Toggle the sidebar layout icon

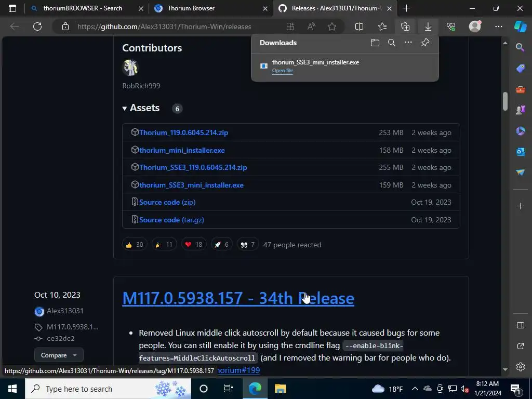click(x=520, y=325)
